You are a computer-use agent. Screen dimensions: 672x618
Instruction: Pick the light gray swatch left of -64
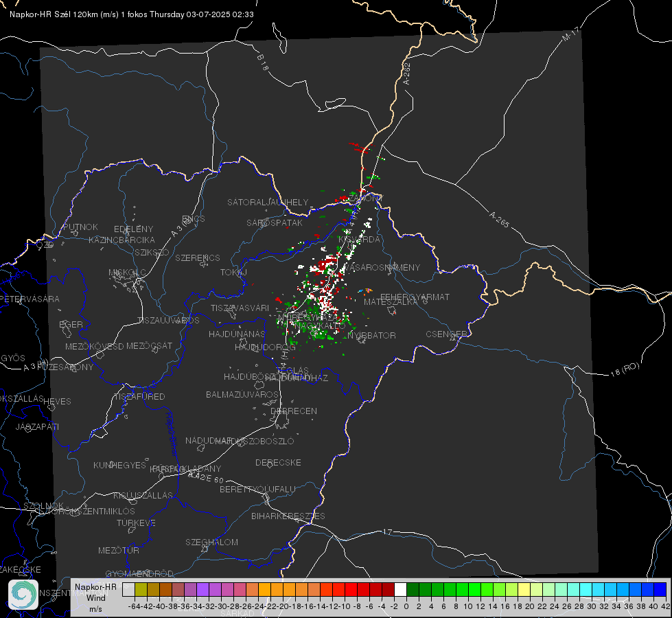click(x=128, y=589)
